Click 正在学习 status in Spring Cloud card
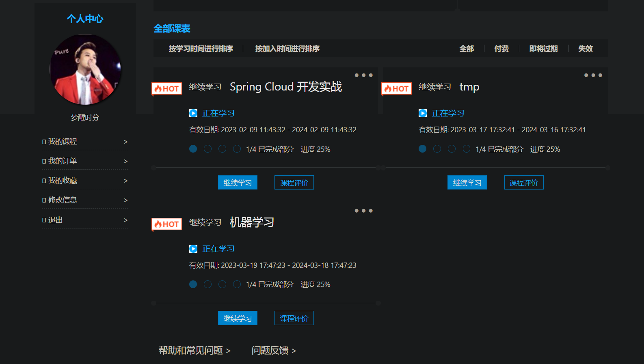Screen dimensions: 644x364 [218, 113]
